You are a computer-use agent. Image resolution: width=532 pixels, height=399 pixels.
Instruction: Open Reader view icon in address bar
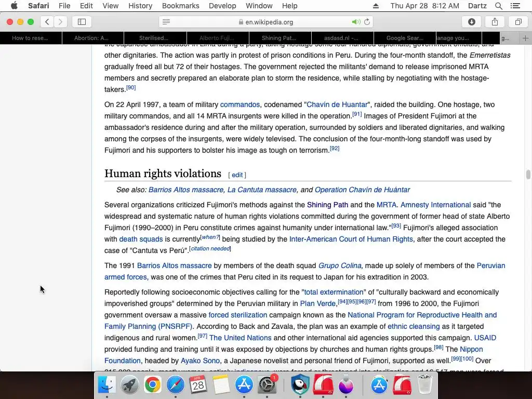pos(166,22)
